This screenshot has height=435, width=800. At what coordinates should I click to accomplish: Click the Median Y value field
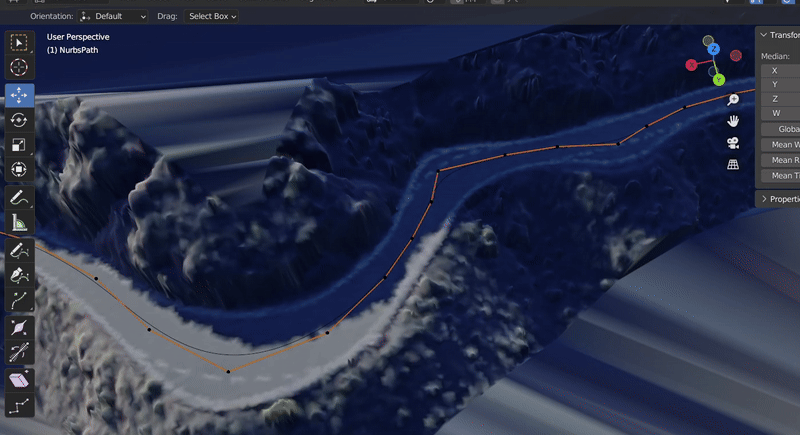(x=781, y=85)
